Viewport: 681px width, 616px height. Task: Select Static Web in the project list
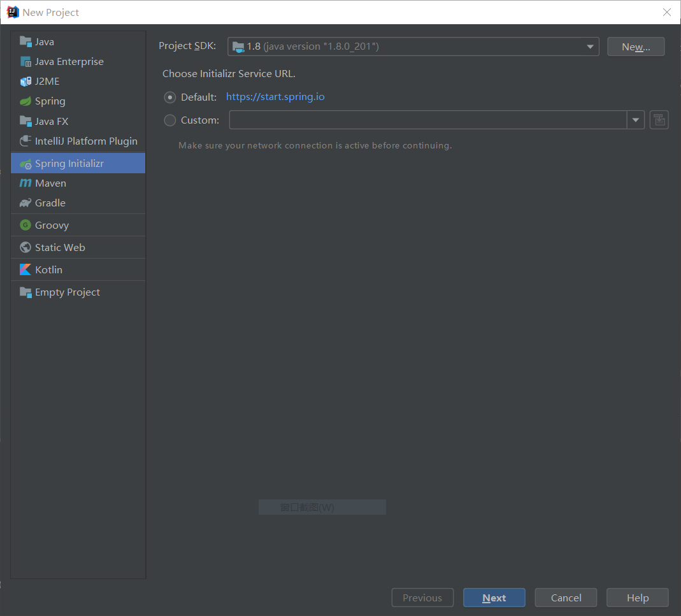[78, 247]
